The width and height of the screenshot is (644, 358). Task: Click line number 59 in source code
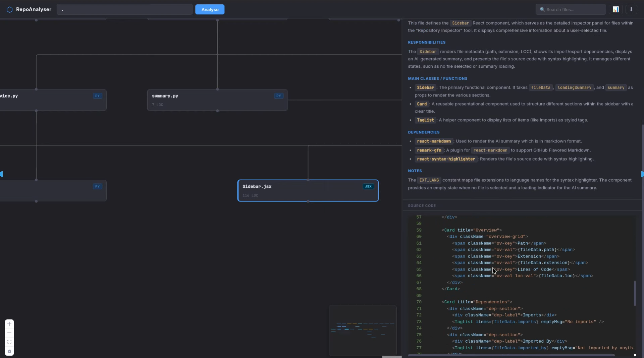click(x=419, y=230)
